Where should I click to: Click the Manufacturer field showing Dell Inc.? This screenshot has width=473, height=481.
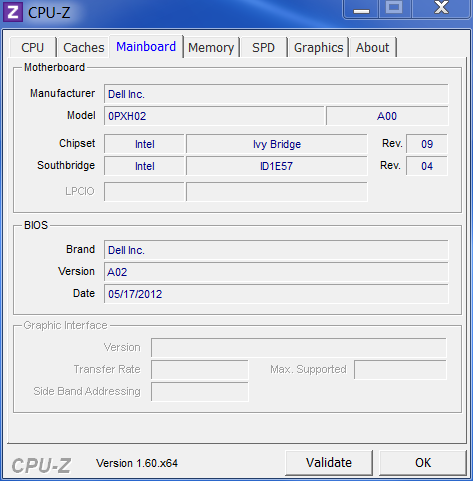[x=276, y=94]
